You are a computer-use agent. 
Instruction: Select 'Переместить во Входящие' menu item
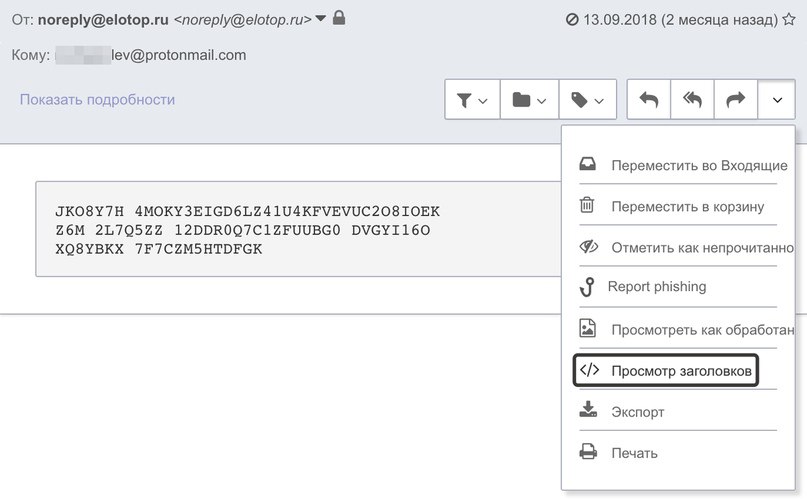tap(685, 165)
